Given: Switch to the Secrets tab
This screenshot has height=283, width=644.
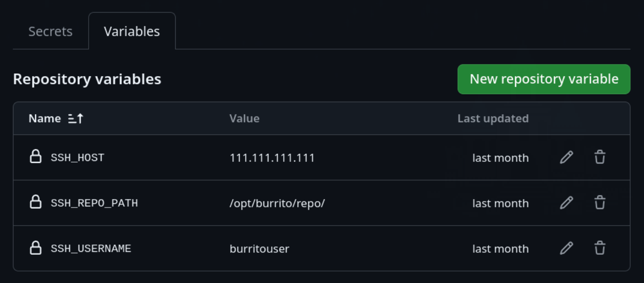Looking at the screenshot, I should [x=51, y=32].
